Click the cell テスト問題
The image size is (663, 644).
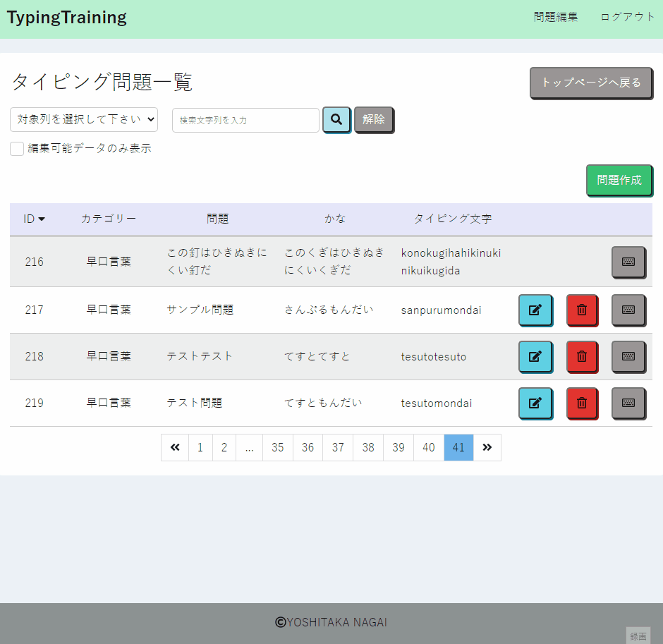coord(195,403)
